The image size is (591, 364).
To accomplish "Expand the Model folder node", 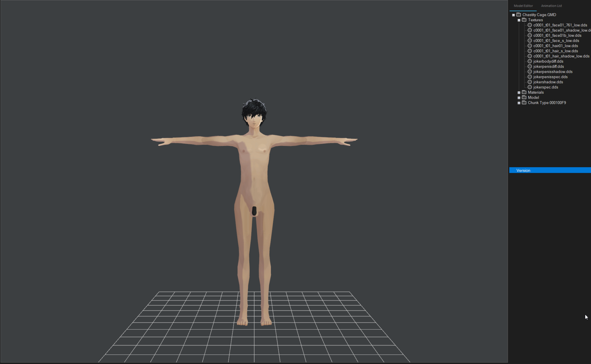I will [519, 98].
